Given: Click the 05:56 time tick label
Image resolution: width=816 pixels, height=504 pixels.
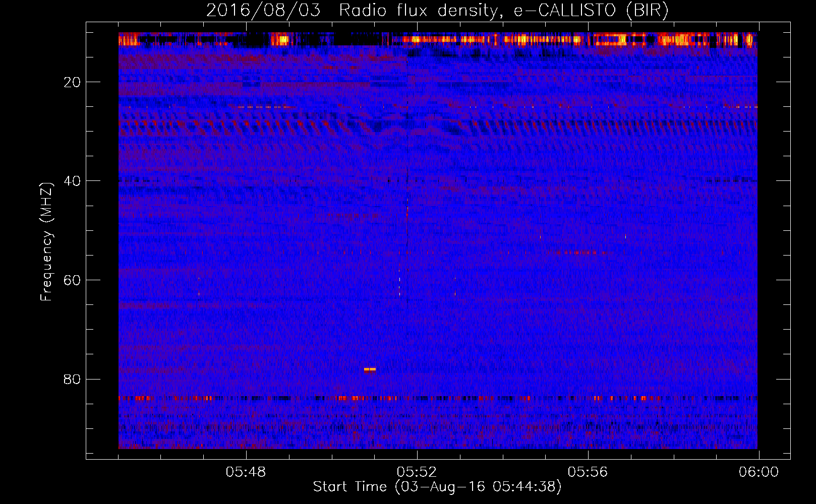Looking at the screenshot, I should [x=588, y=472].
